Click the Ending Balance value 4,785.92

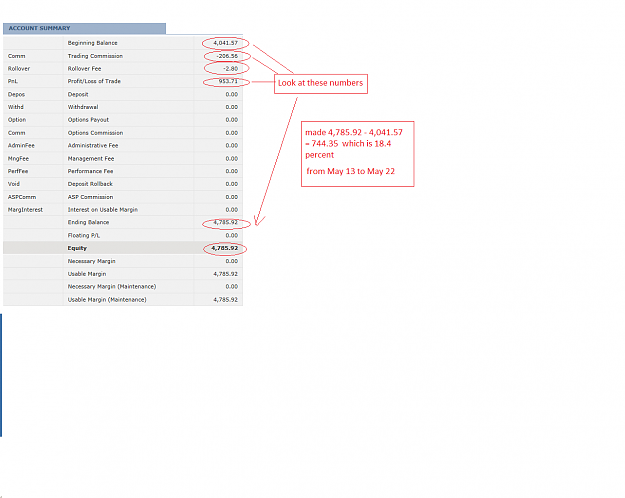(226, 222)
